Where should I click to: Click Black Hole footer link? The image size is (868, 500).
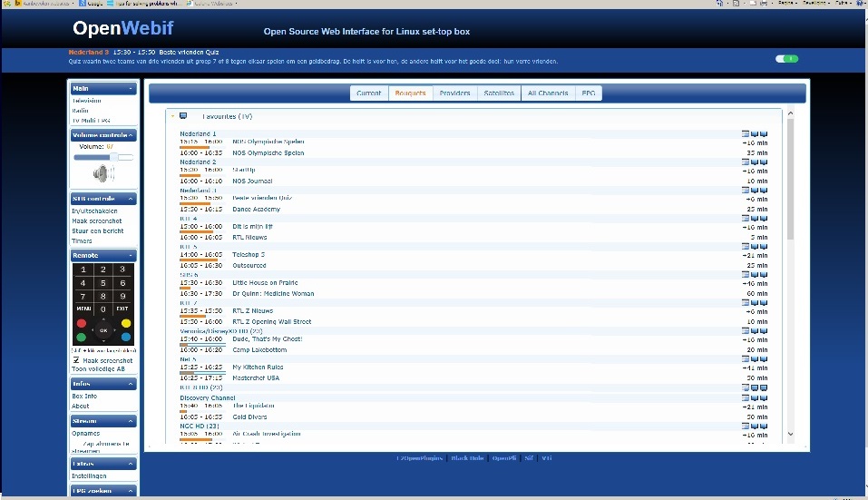pyautogui.click(x=467, y=458)
